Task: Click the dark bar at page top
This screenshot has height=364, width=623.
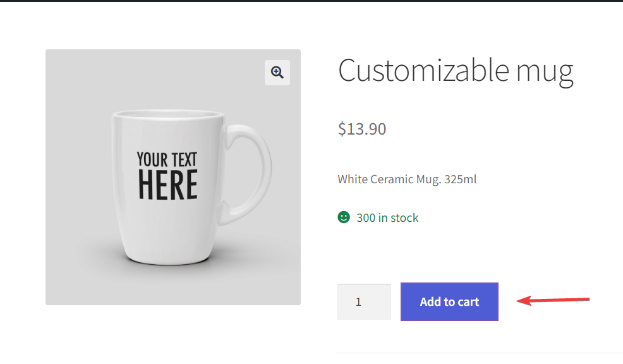Action: tap(311, 1)
